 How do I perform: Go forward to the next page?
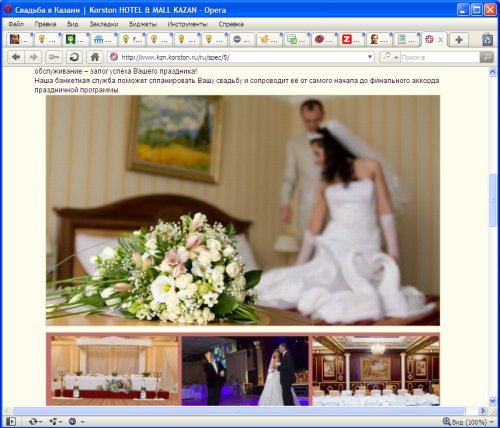33,57
